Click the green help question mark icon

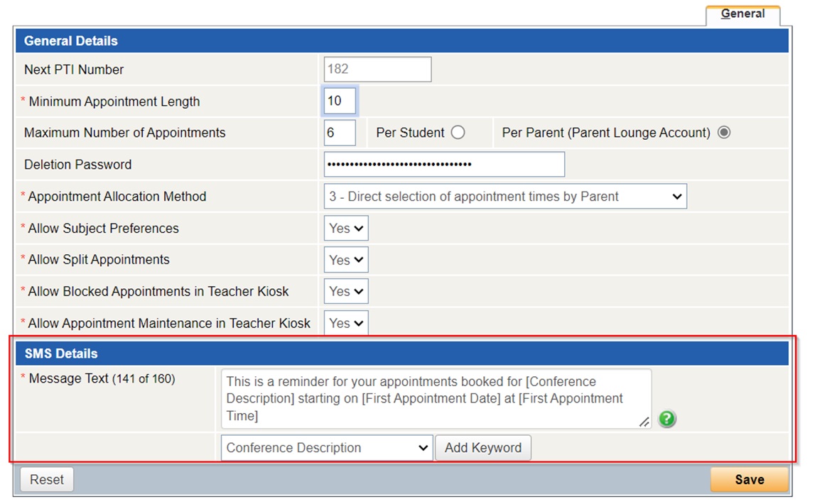pos(666,419)
